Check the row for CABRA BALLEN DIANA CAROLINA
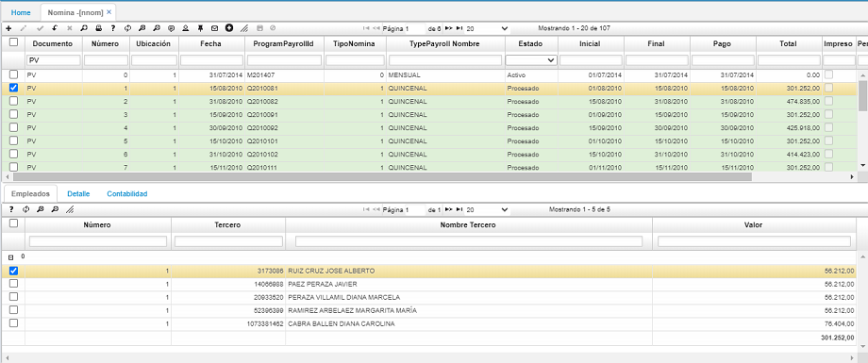Viewport: 868px width, 363px height. click(13, 323)
